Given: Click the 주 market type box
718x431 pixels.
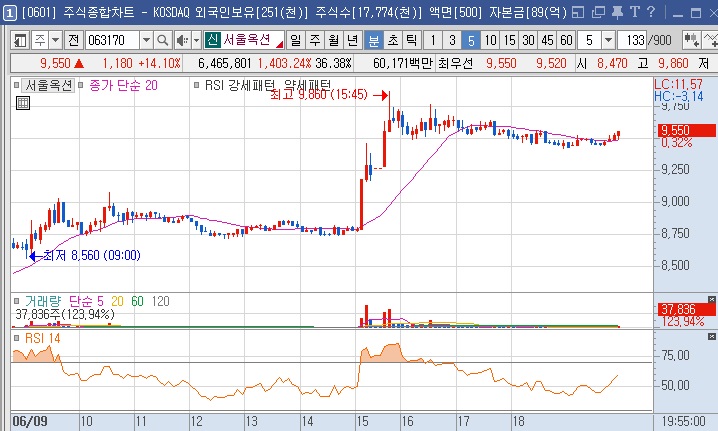Looking at the screenshot, I should [x=40, y=40].
